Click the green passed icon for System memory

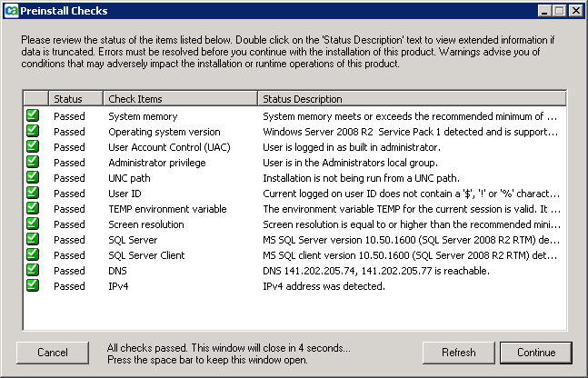(33, 116)
